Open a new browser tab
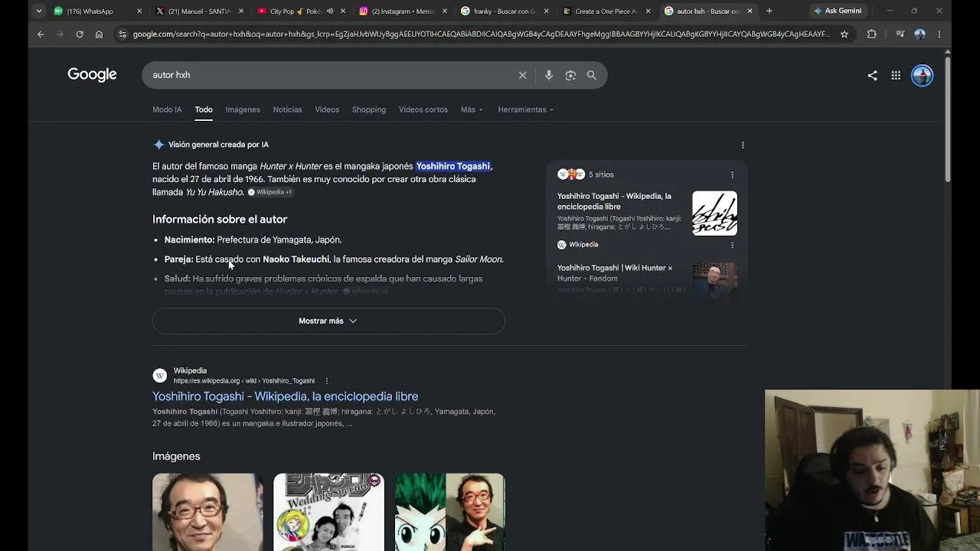The height and width of the screenshot is (551, 980). (x=769, y=11)
